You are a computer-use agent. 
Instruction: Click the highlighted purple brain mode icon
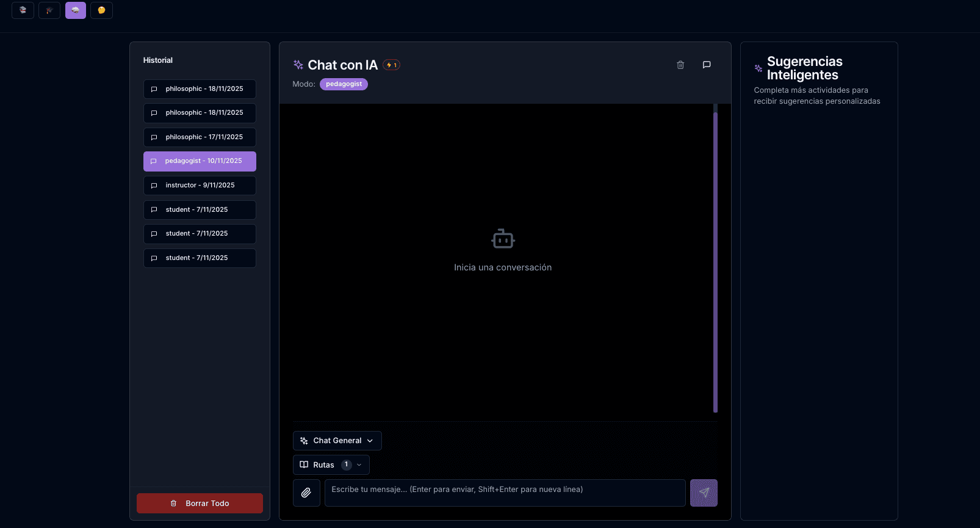(76, 10)
